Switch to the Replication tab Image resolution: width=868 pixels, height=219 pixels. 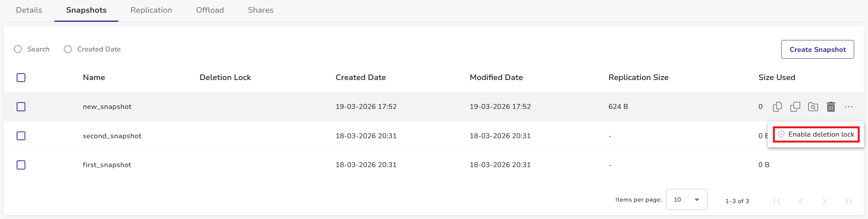[151, 10]
